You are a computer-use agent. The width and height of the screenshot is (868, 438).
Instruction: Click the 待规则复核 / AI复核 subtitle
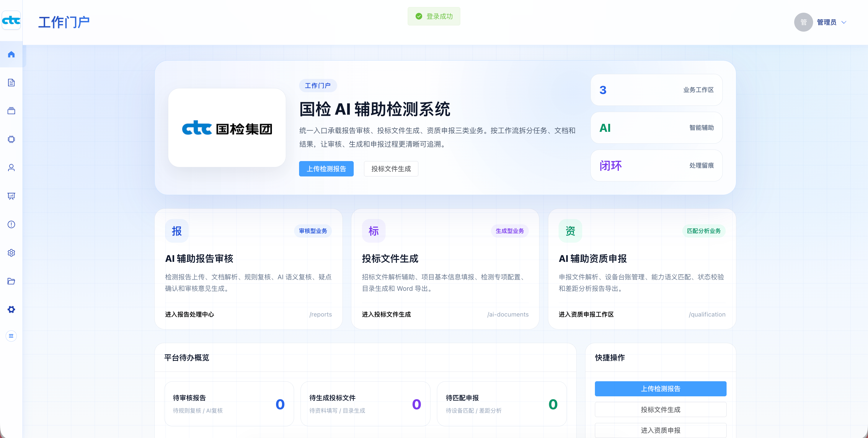(x=198, y=411)
